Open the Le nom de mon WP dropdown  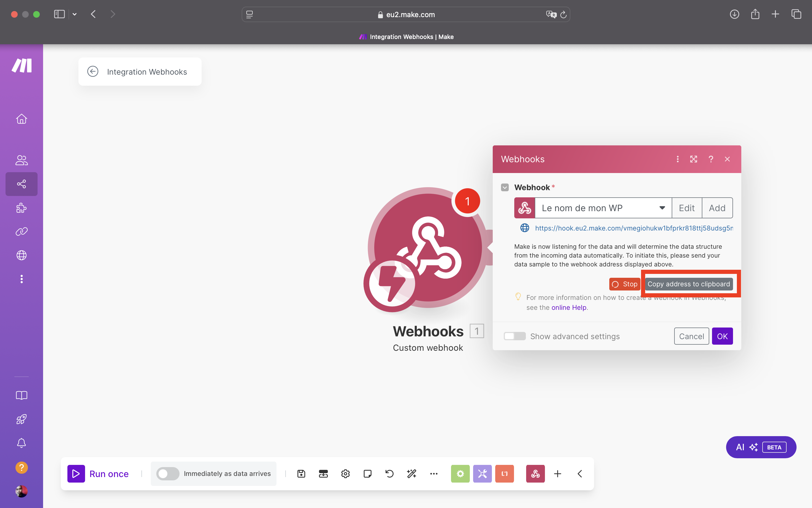(x=603, y=208)
